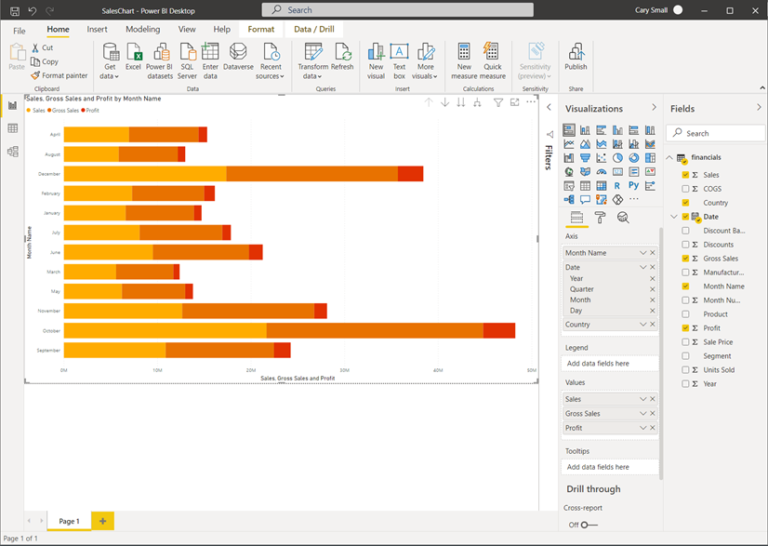Screen dimensions: 768x546
Task: Switch to the Modeling ribbon tab
Action: coord(143,29)
